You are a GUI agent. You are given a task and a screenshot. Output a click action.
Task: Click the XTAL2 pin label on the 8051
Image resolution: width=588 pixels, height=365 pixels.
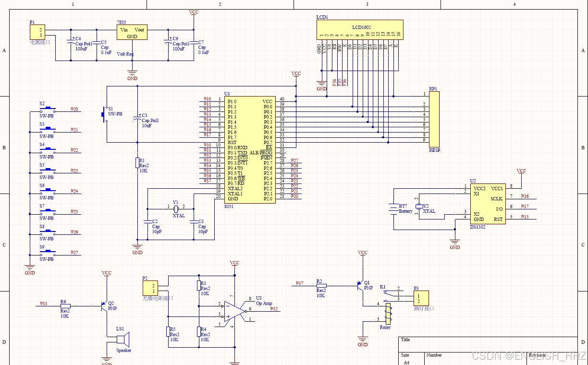(x=235, y=188)
